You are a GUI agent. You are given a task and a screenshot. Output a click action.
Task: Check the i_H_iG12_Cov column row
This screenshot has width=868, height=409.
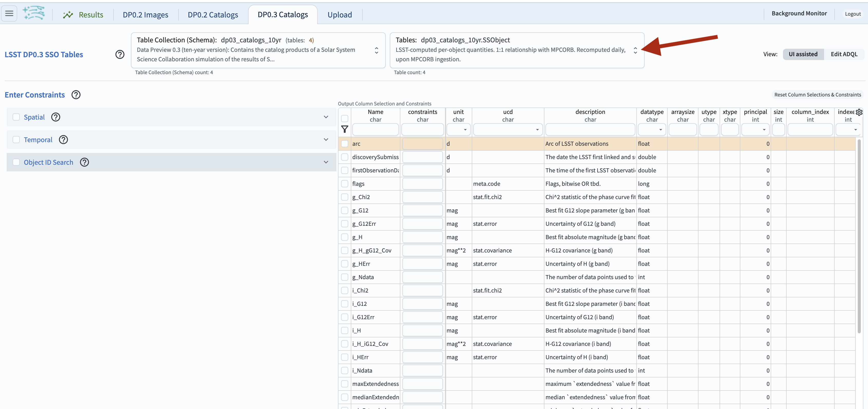click(344, 344)
